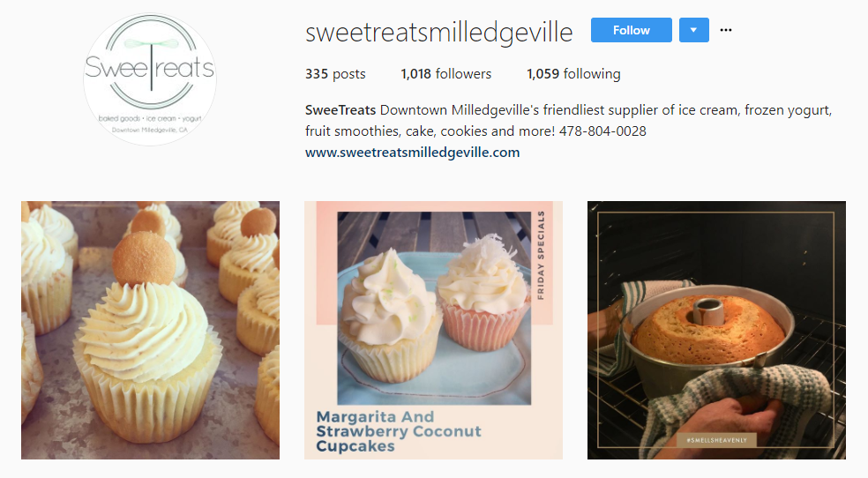Select the 335 posts count

click(335, 73)
